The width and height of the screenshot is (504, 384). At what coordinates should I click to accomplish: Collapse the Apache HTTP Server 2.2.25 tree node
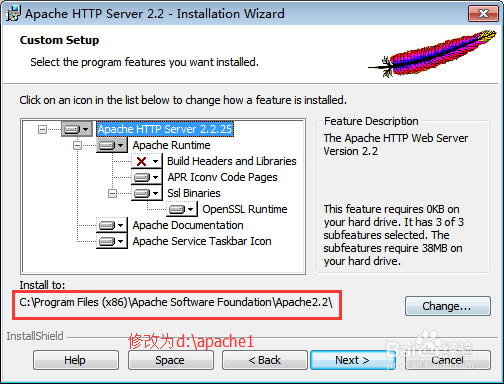click(42, 129)
